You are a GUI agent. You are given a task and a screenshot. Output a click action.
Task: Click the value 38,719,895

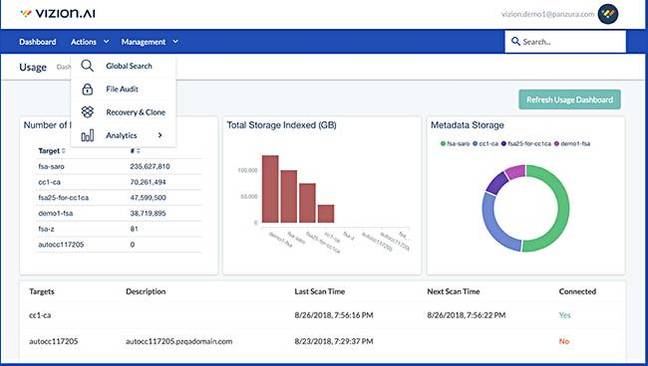coord(148,213)
